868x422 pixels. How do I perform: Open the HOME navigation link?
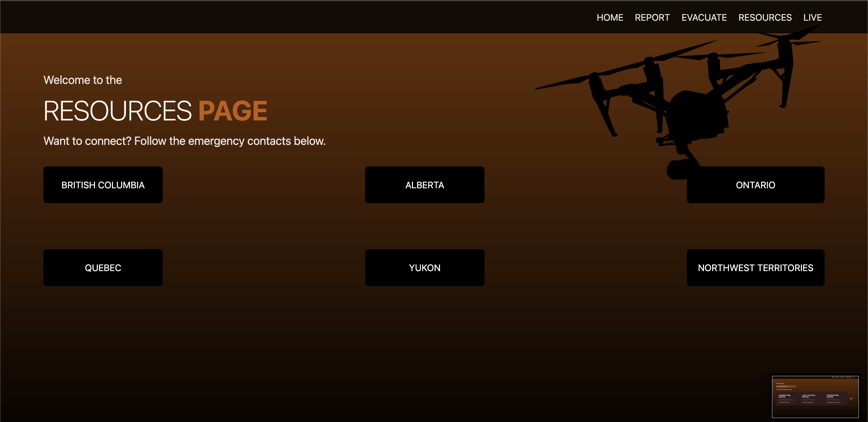pos(610,18)
